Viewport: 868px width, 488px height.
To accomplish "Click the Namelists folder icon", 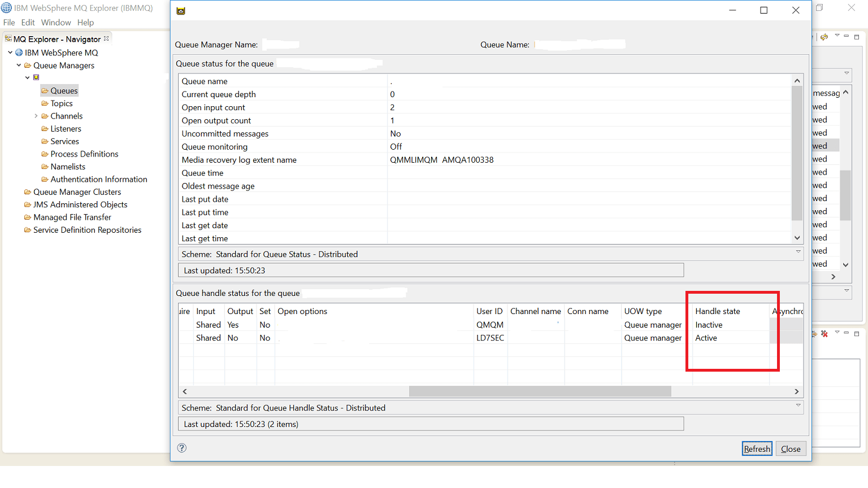I will tap(45, 167).
